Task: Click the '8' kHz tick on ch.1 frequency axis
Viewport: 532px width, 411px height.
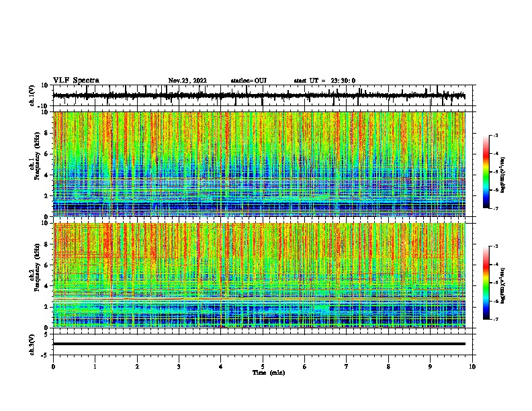Action: (47, 133)
